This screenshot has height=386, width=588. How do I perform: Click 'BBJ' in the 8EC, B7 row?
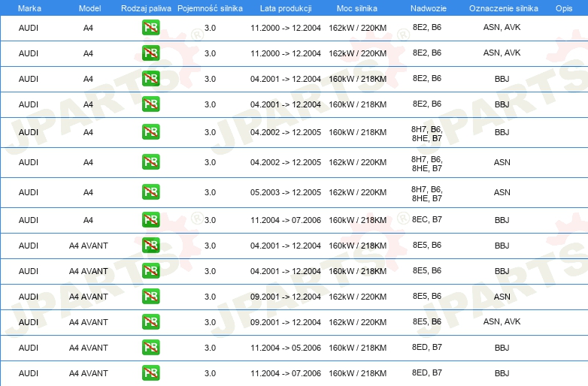[502, 220]
